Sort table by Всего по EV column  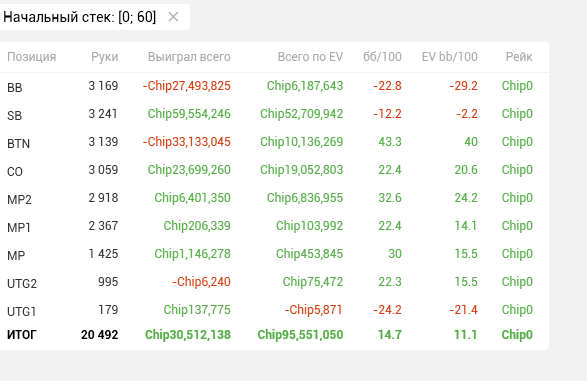310,57
